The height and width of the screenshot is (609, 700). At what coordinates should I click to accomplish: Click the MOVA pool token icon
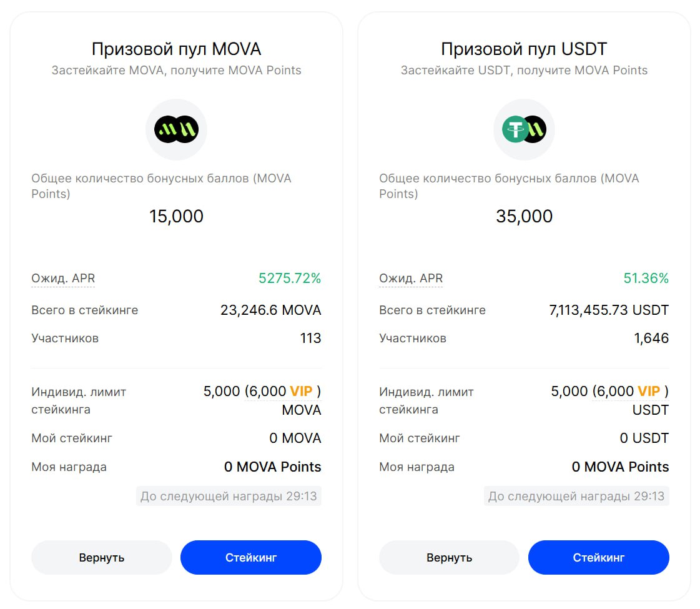click(176, 129)
